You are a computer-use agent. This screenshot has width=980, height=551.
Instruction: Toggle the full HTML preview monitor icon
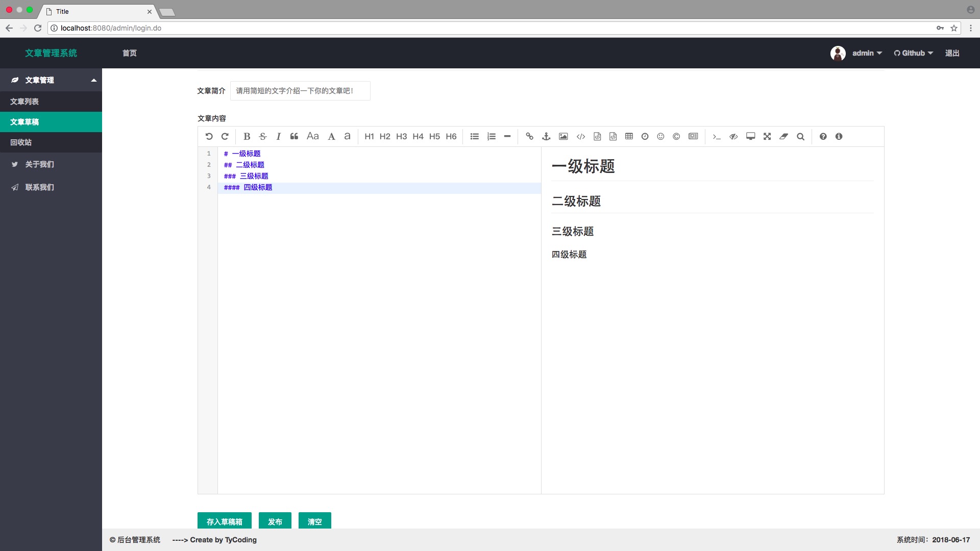pos(750,136)
